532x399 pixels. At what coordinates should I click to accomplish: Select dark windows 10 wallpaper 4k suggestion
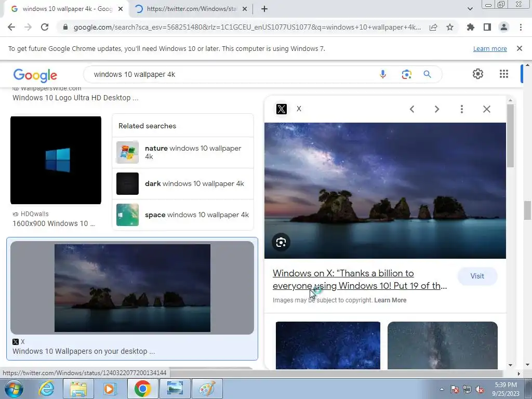pyautogui.click(x=183, y=183)
